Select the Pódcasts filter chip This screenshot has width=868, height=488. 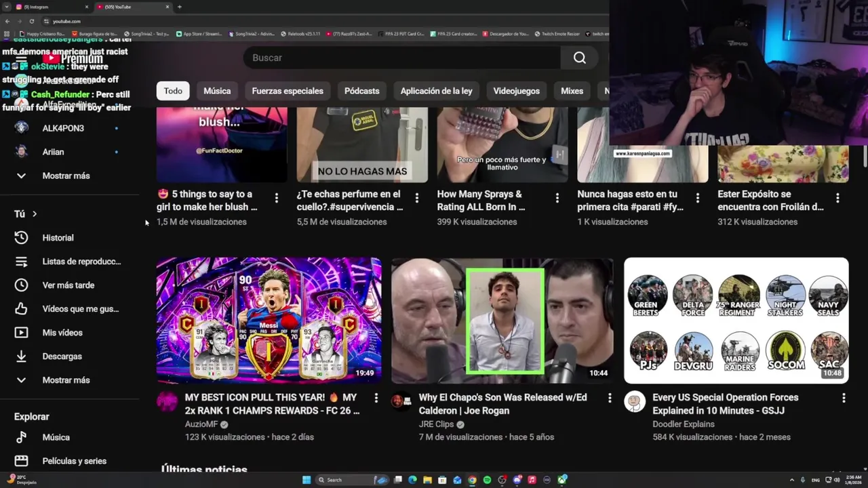coord(361,91)
